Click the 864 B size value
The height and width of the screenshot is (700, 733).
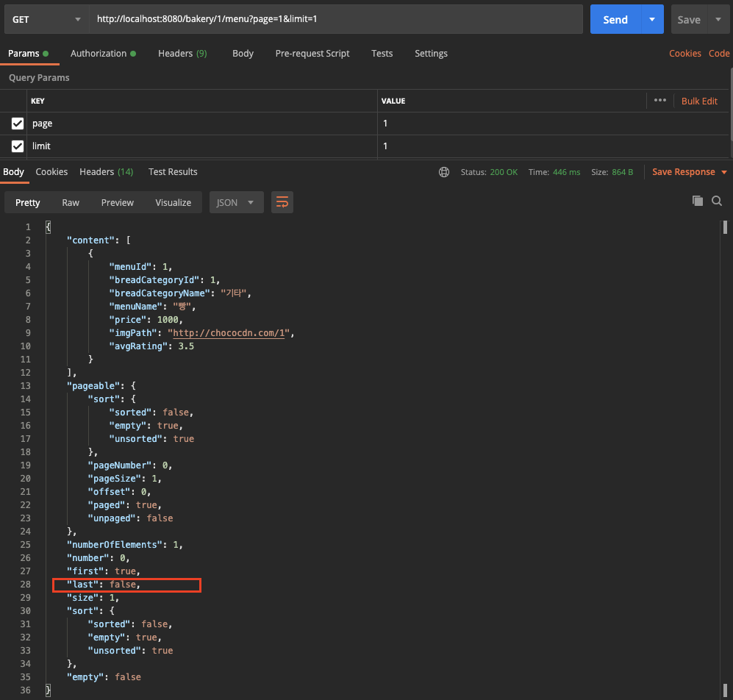coord(622,172)
